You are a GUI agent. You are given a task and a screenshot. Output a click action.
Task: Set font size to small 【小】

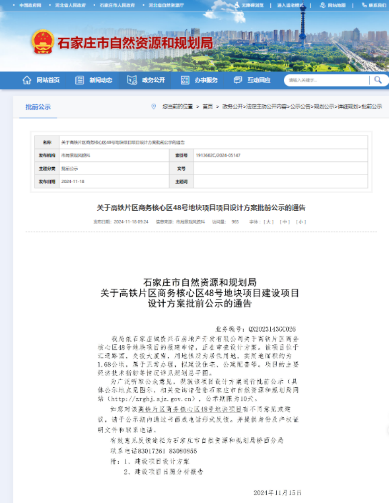point(301,222)
